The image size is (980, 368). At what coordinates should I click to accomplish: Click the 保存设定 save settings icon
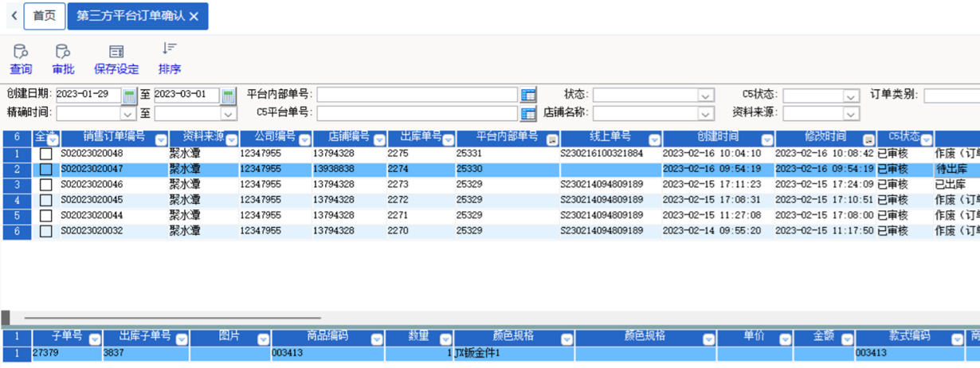(116, 59)
